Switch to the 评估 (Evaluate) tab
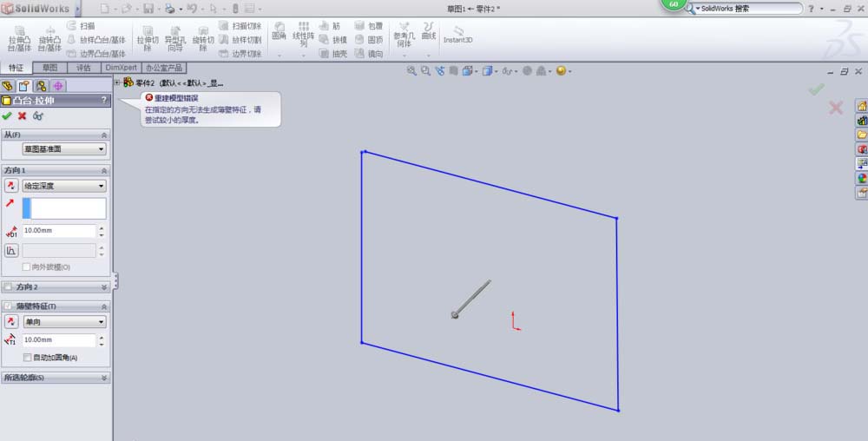Screen dimensions: 868x441 coord(83,68)
